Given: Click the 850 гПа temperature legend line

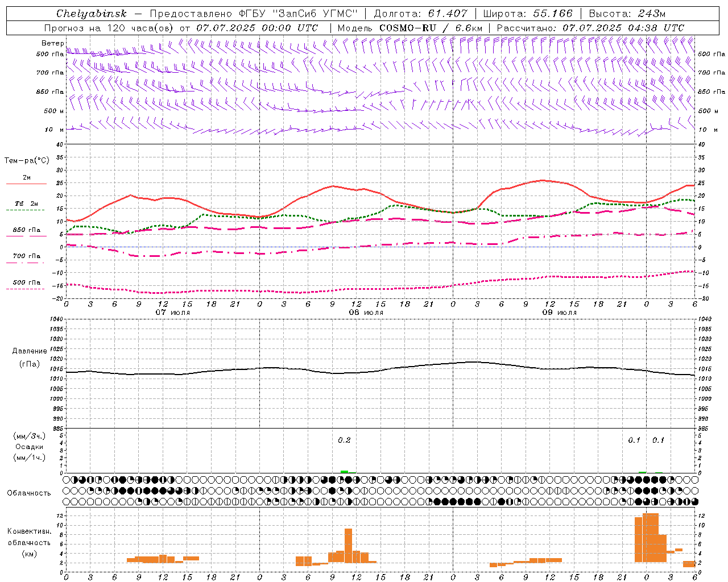Looking at the screenshot, I should tap(26, 235).
